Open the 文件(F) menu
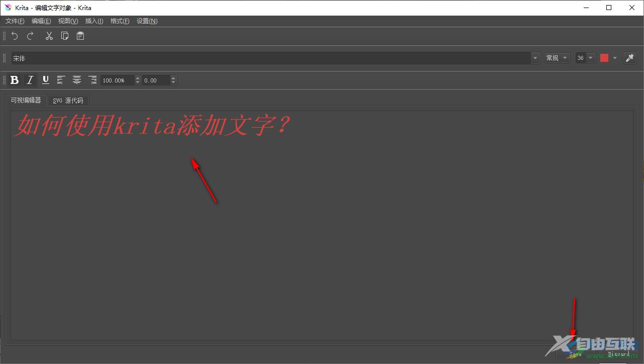The height and width of the screenshot is (364, 644). [15, 21]
